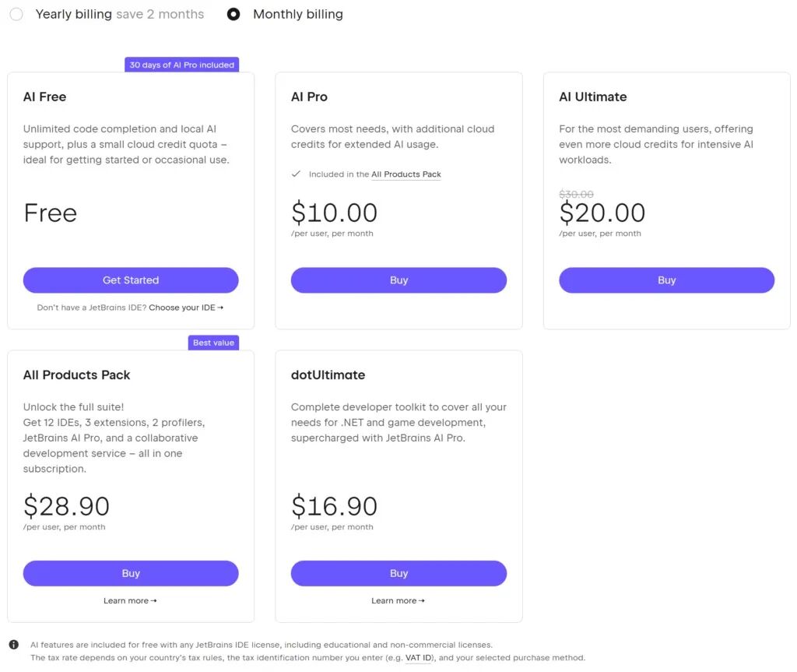Click the AI Ultimate card title

pos(592,97)
